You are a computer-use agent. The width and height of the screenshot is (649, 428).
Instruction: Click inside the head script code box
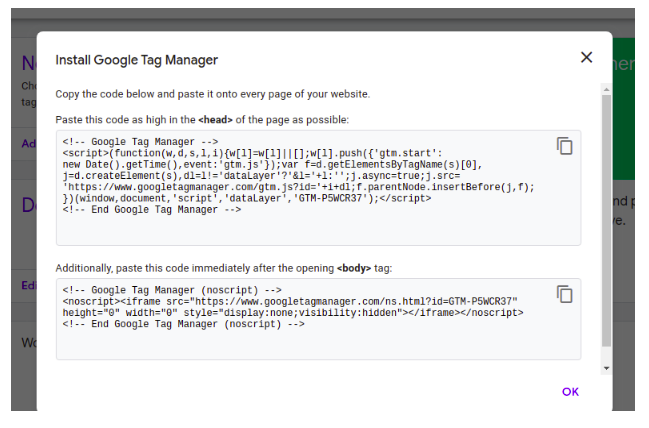click(x=318, y=188)
